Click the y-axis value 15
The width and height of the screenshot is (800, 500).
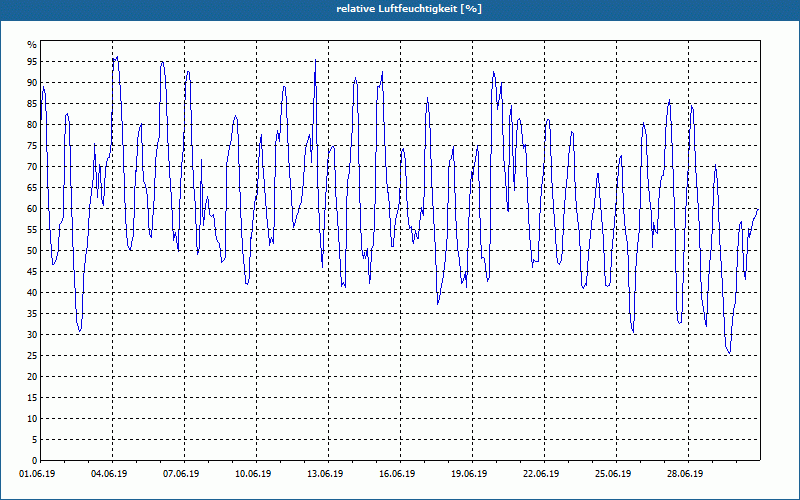click(x=32, y=397)
